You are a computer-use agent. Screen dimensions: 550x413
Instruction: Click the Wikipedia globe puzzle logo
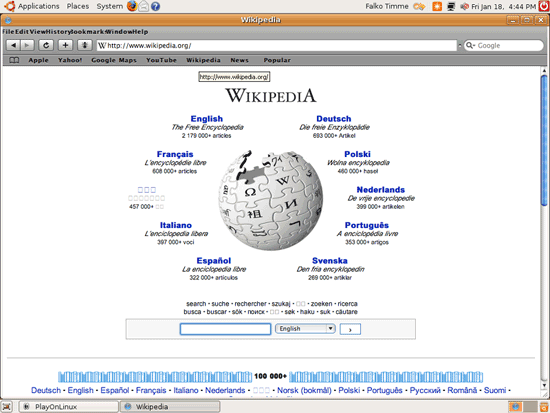point(270,200)
